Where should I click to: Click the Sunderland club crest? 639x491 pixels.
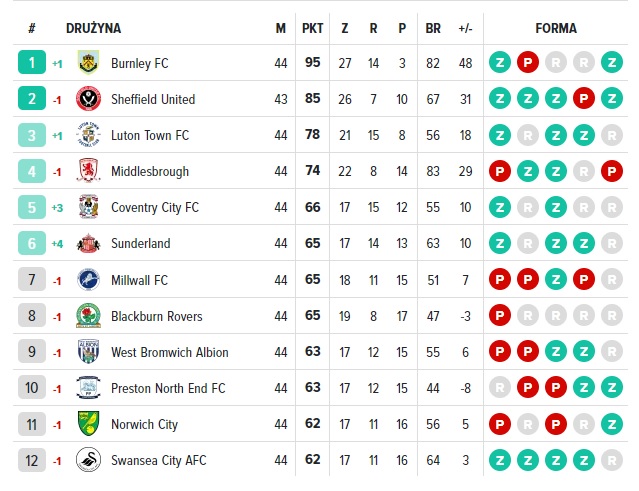tap(88, 243)
